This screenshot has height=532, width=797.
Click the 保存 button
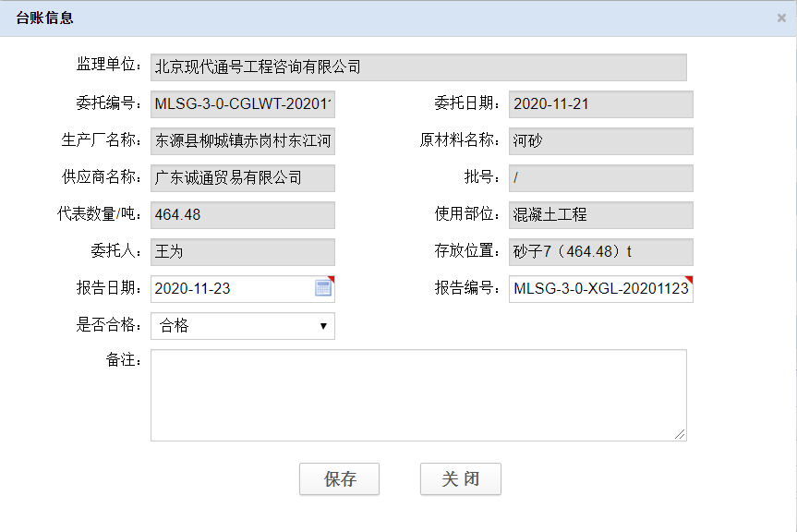click(x=339, y=478)
